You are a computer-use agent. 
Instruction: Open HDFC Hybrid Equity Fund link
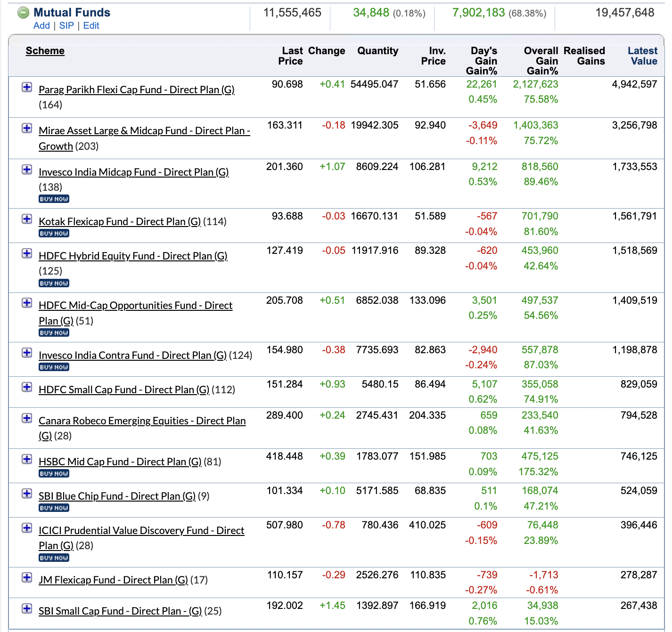click(133, 256)
